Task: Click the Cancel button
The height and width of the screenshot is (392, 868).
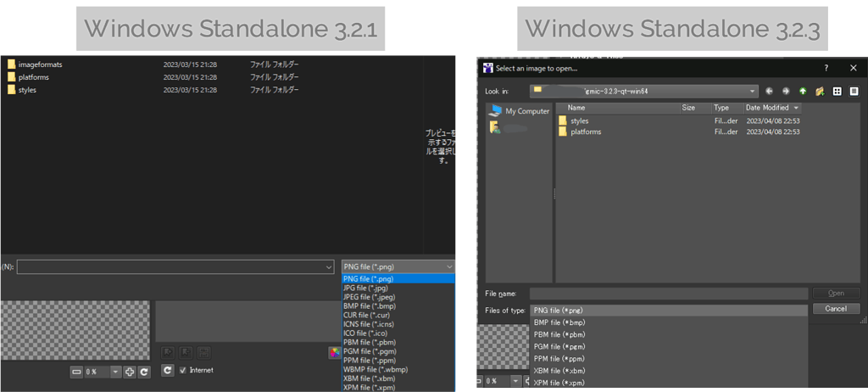Action: 837,309
